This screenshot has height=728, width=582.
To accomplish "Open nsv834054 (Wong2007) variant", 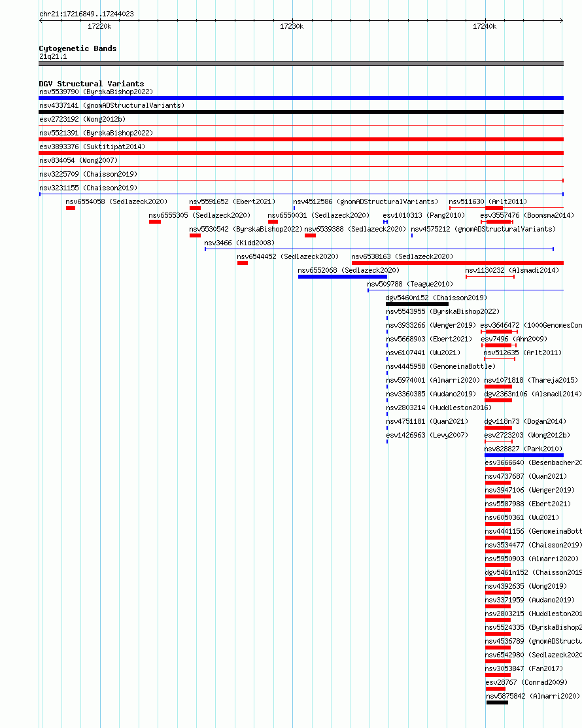I will [79, 161].
